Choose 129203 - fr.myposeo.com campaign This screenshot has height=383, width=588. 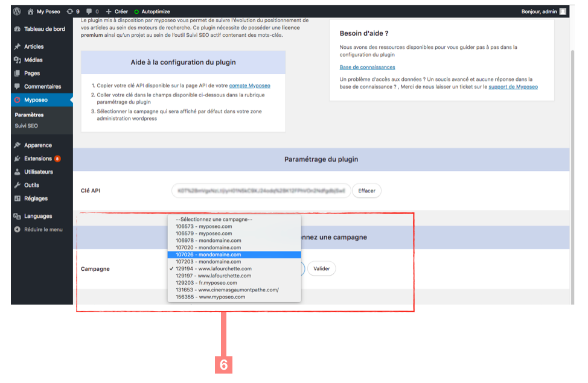click(x=234, y=283)
